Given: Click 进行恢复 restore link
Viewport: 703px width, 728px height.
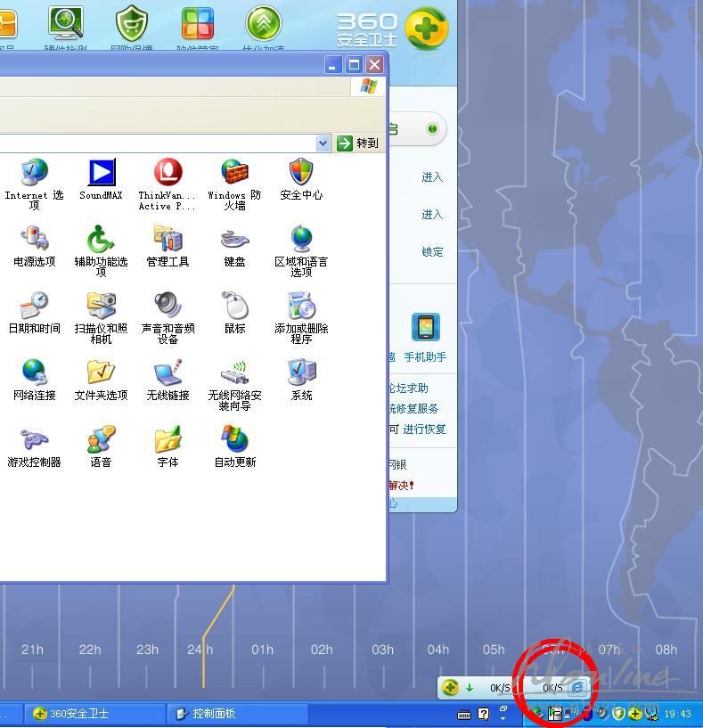Looking at the screenshot, I should pyautogui.click(x=424, y=429).
